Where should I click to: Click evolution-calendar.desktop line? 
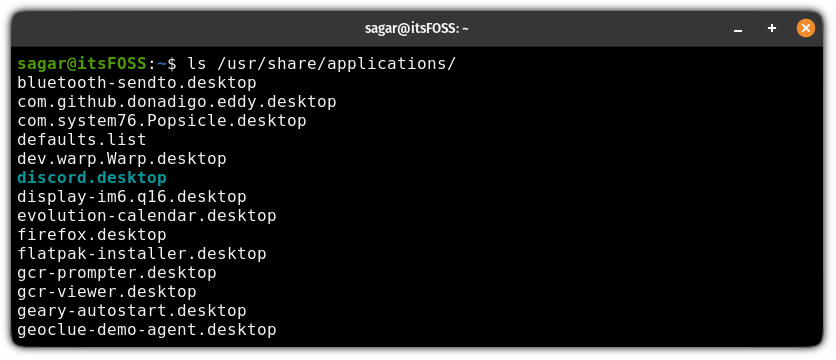(147, 216)
